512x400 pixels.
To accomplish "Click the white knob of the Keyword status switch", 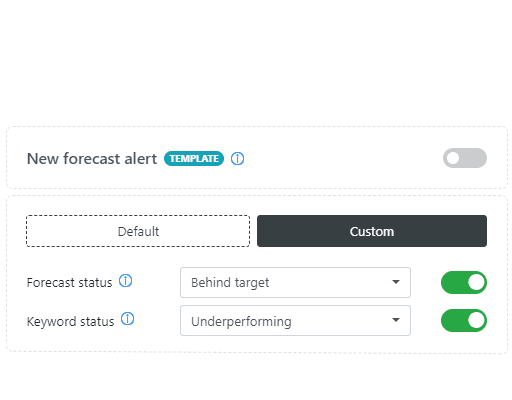I will click(x=476, y=320).
